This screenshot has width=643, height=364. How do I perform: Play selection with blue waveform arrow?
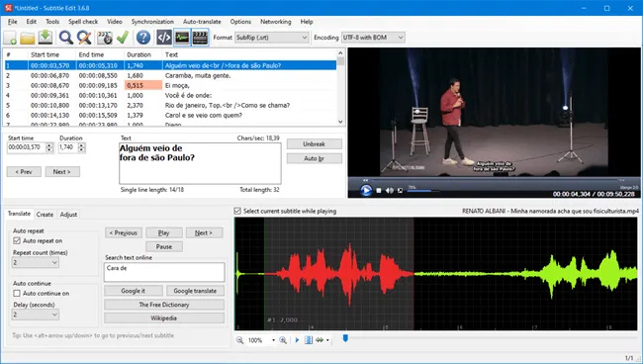298,340
